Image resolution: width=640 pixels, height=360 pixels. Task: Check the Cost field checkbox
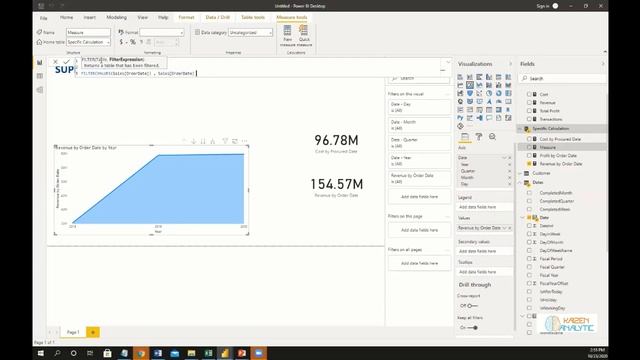529,94
